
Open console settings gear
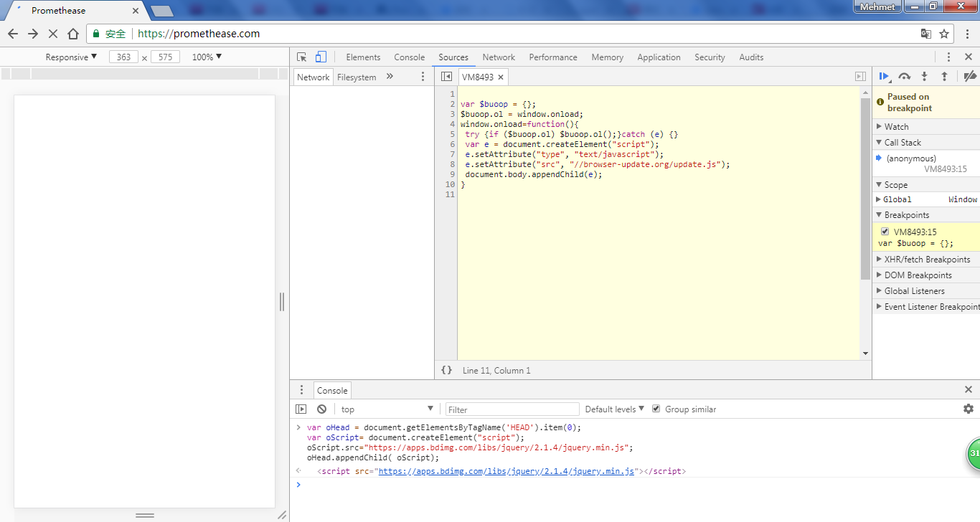(x=969, y=409)
